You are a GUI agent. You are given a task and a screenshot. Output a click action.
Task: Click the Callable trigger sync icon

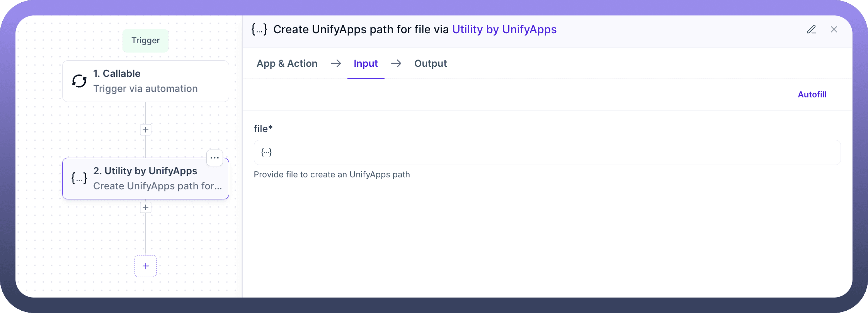79,81
